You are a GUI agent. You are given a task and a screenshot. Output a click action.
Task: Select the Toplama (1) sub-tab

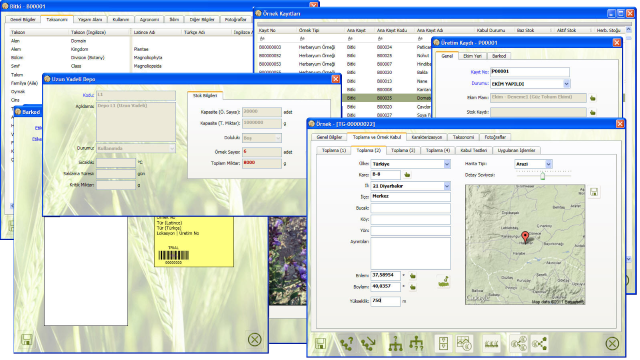pos(334,150)
